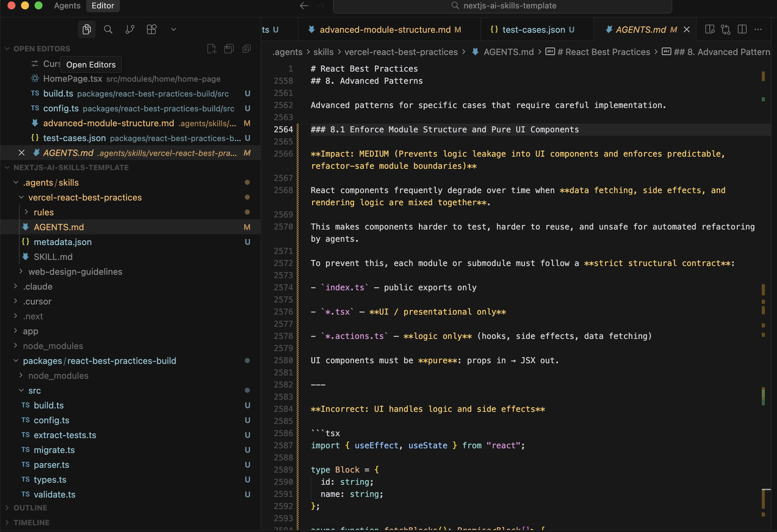
Task: Open extract-tests.ts in src folder
Action: click(130, 435)
